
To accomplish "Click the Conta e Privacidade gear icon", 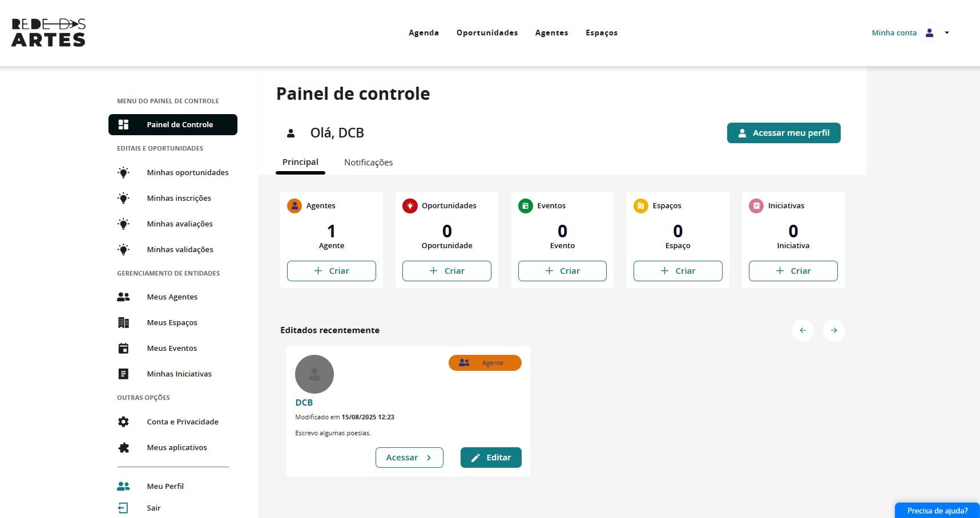I will click(123, 422).
